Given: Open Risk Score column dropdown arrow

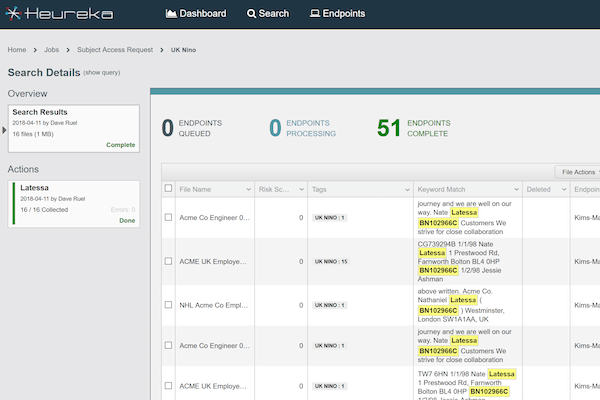Looking at the screenshot, I should coord(302,189).
